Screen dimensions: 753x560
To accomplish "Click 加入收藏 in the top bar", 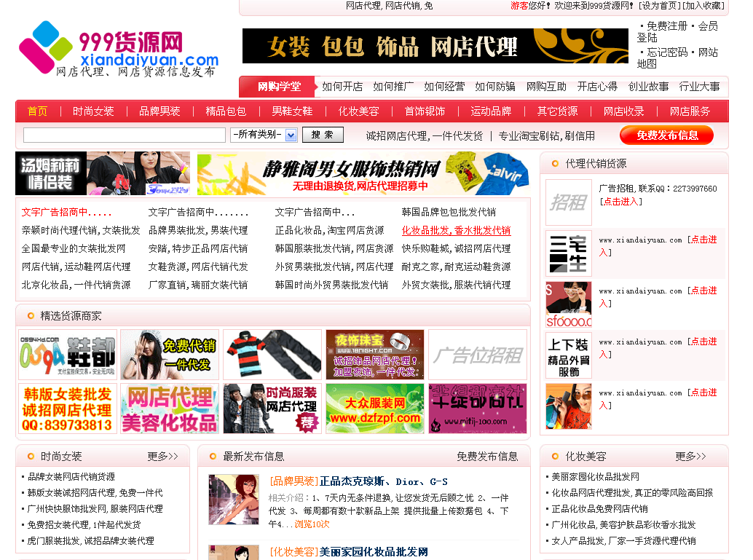I will tap(703, 6).
